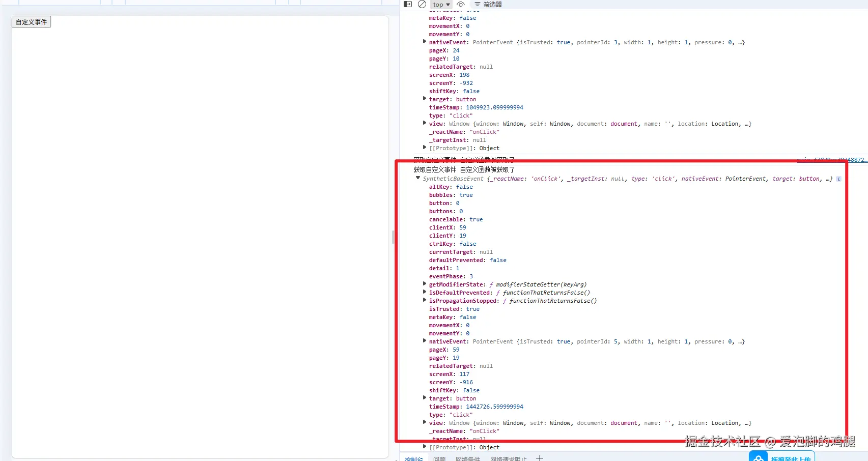Select the bubbles: true property line
868x461 pixels.
[451, 195]
